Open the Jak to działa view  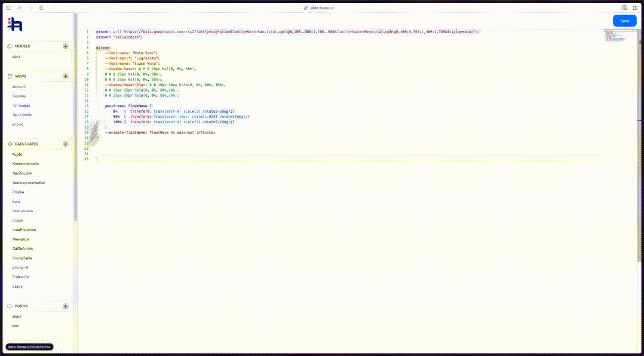(x=22, y=115)
